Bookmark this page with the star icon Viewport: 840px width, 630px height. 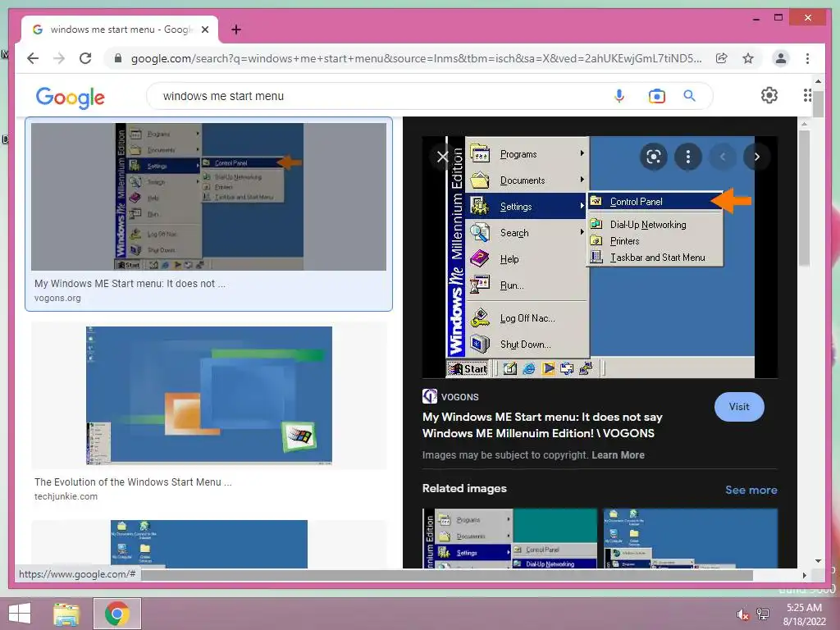(x=748, y=58)
